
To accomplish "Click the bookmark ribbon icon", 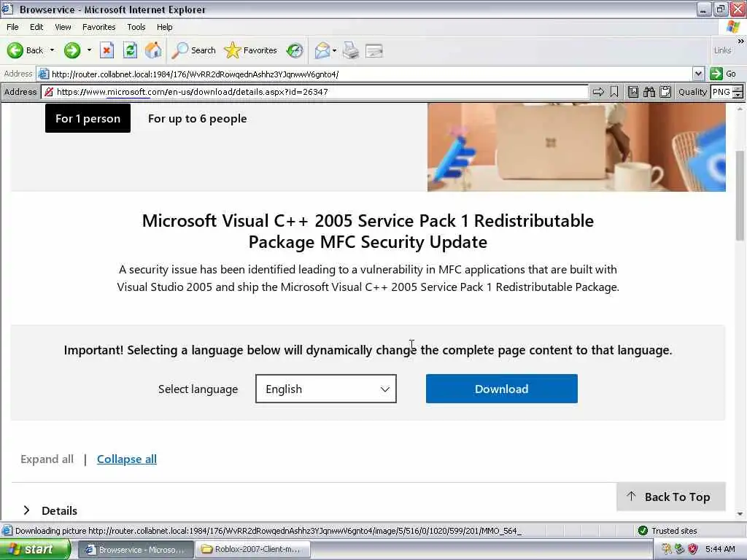I will (x=614, y=92).
